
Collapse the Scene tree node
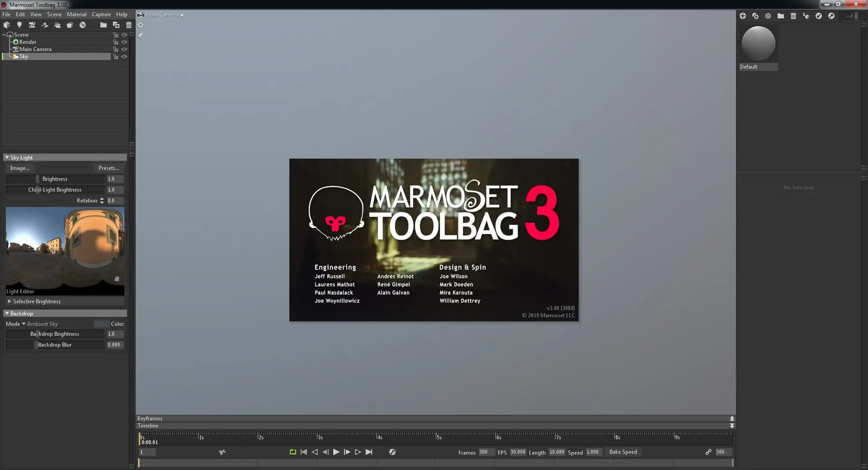[x=4, y=35]
